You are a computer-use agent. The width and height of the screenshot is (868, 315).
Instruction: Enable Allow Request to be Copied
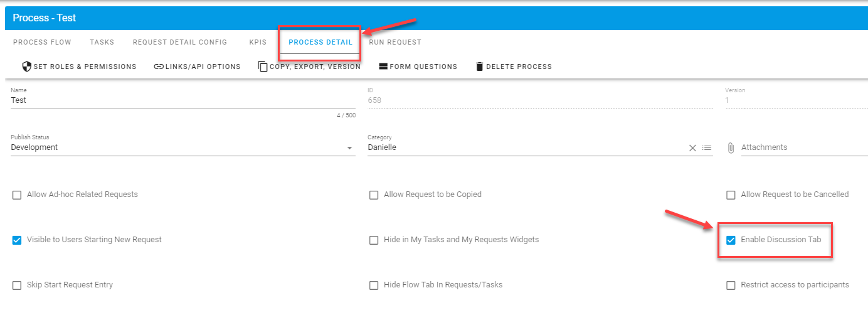coord(374,195)
